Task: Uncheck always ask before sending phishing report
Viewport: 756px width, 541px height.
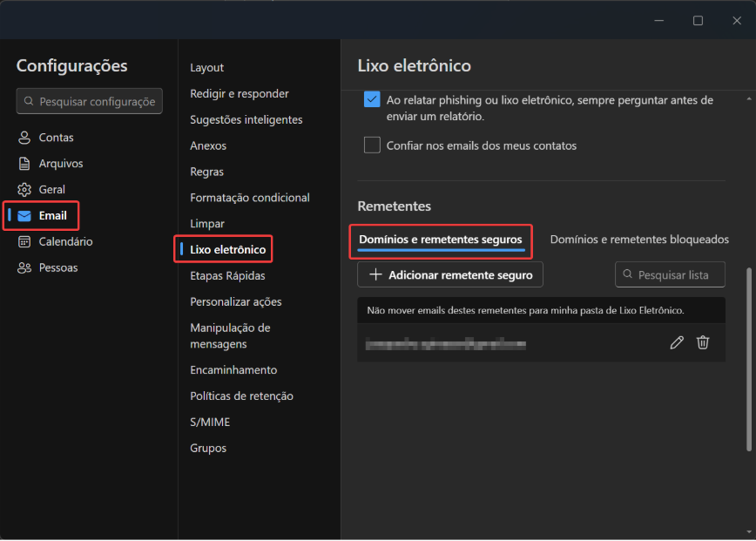Action: (x=372, y=100)
